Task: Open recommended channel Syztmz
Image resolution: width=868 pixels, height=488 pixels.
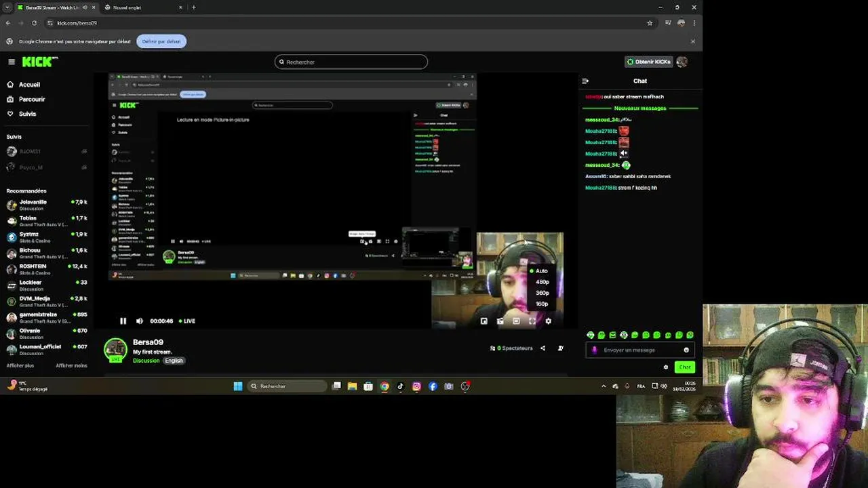Action: (46, 237)
